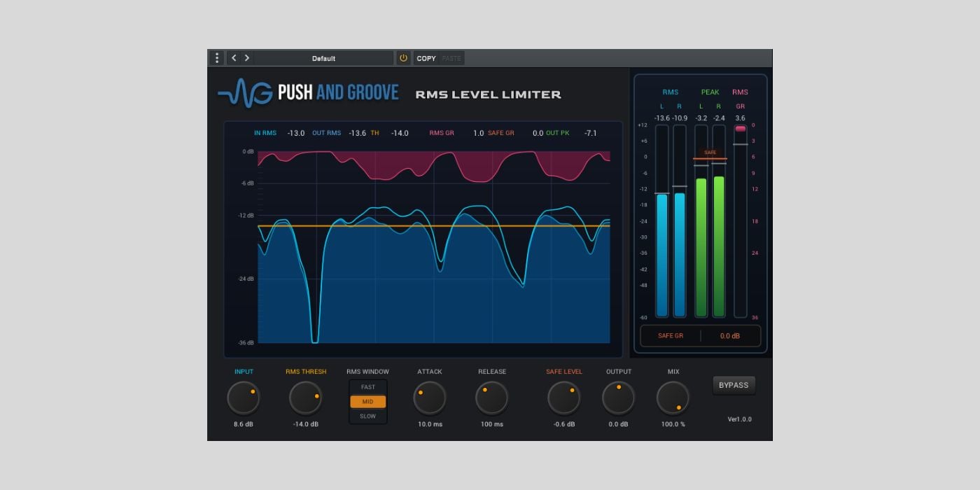Click the INPUT knob
980x490 pixels.
[x=244, y=398]
